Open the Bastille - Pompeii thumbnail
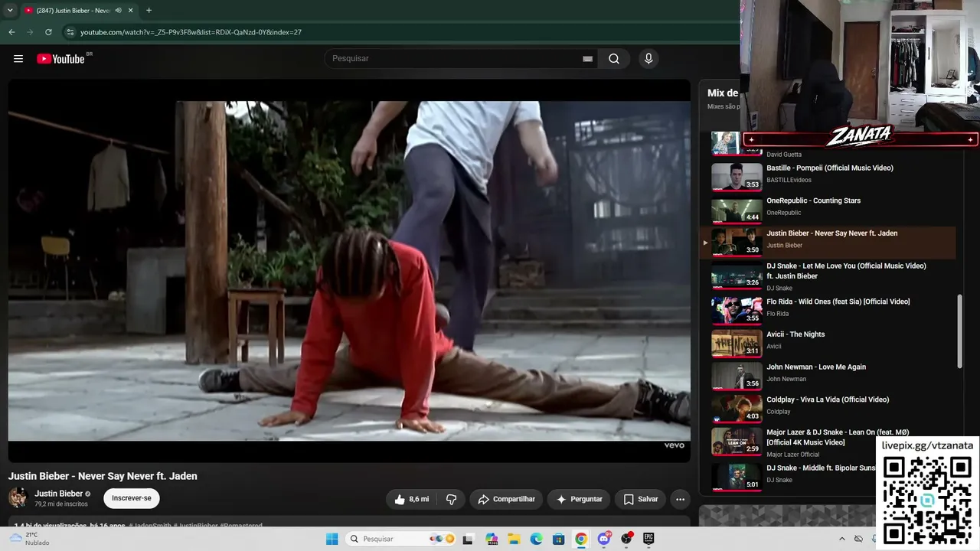Image resolution: width=980 pixels, height=551 pixels. click(x=737, y=177)
